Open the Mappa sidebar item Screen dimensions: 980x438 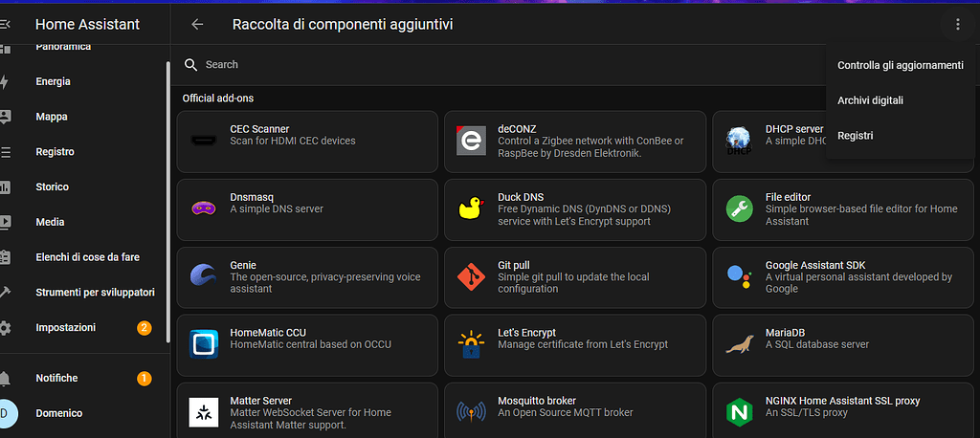(x=52, y=117)
